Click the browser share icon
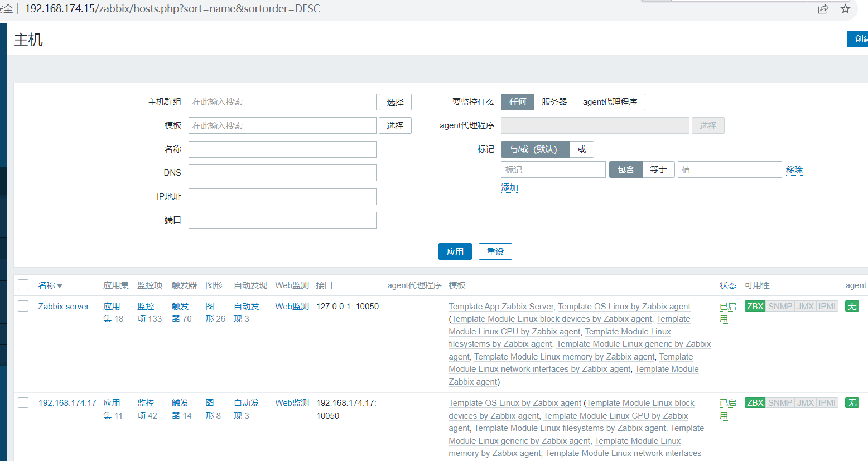 coord(823,9)
